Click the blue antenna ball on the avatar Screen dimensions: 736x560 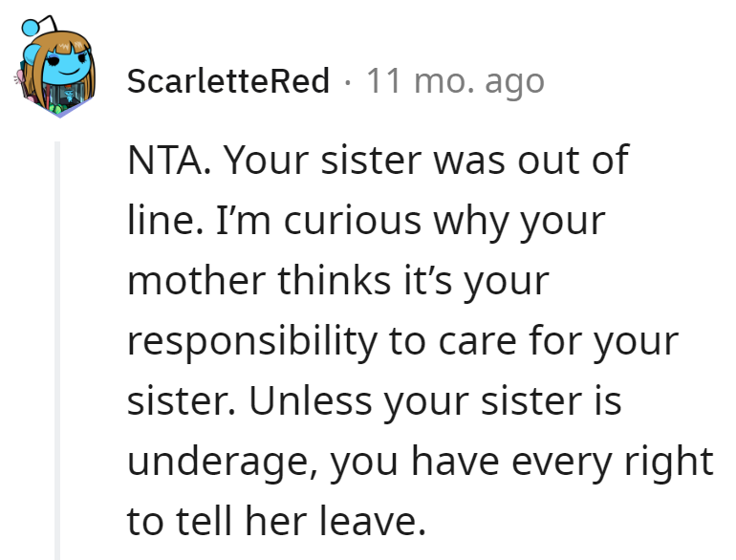pos(31,27)
